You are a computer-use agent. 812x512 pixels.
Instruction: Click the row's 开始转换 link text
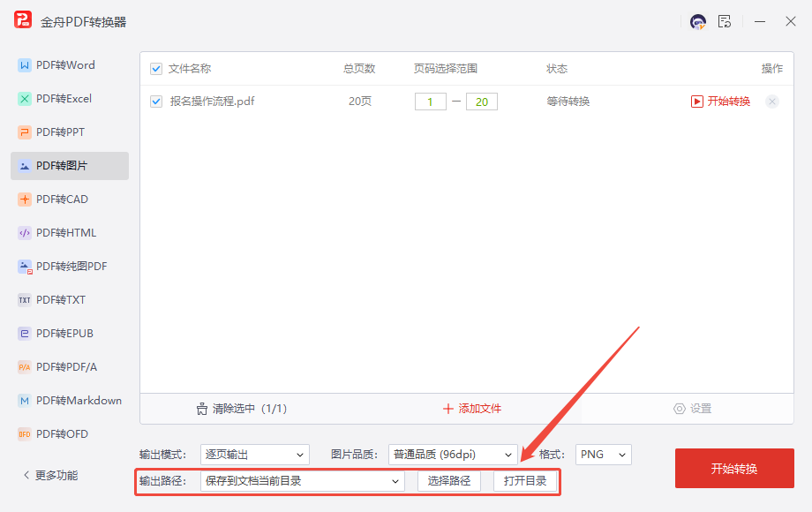(729, 102)
